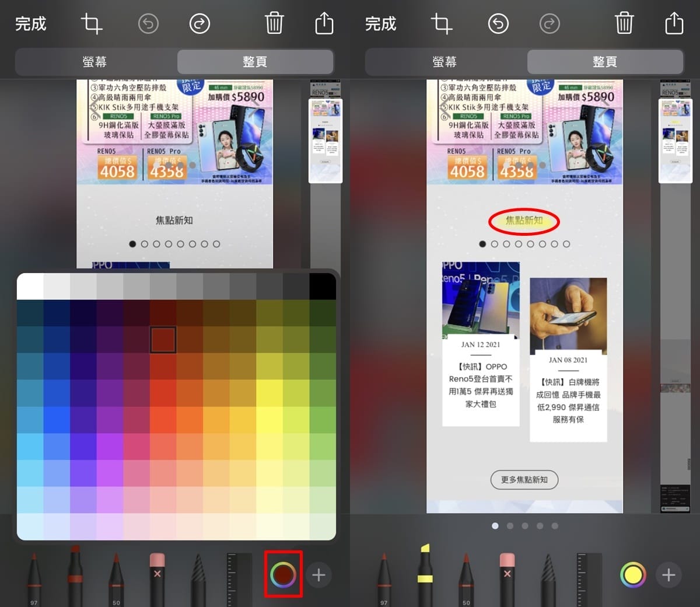The width and height of the screenshot is (700, 607).
Task: Select the selected dark red swatch
Action: pos(163,340)
